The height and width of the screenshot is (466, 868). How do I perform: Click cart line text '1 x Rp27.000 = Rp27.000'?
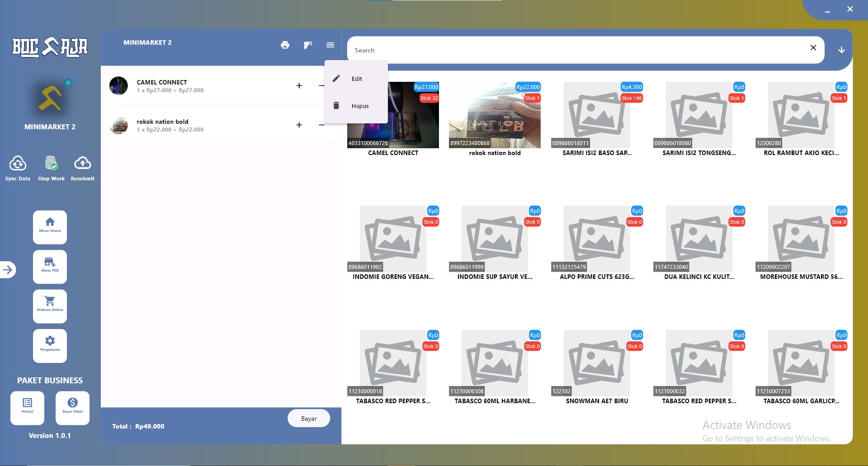(170, 90)
